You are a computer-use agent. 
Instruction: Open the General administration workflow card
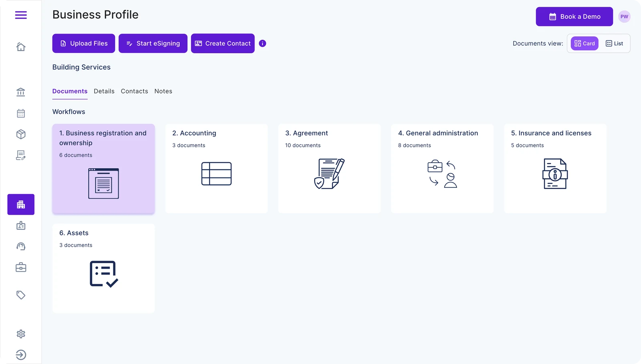coord(442,169)
